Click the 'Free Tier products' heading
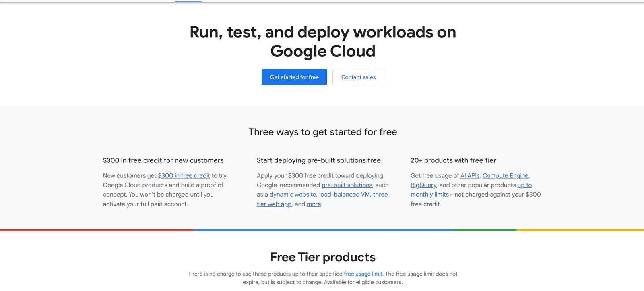The height and width of the screenshot is (291, 644). 323,257
